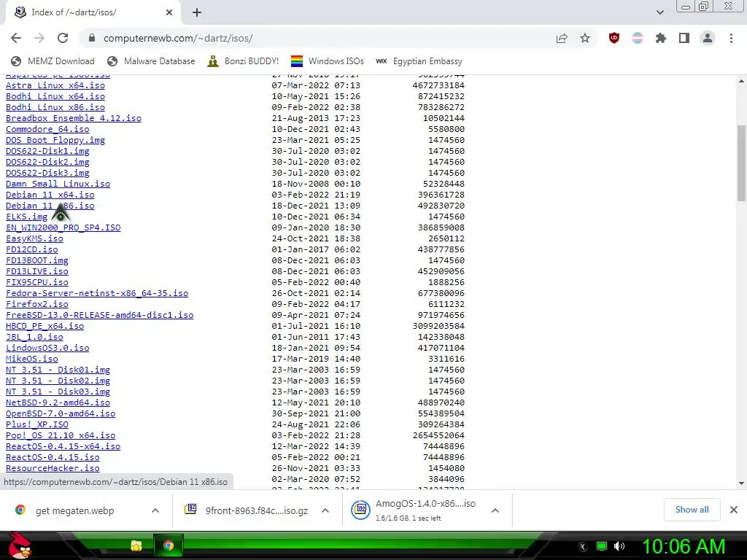Open the Angry Birds start button

point(20,545)
